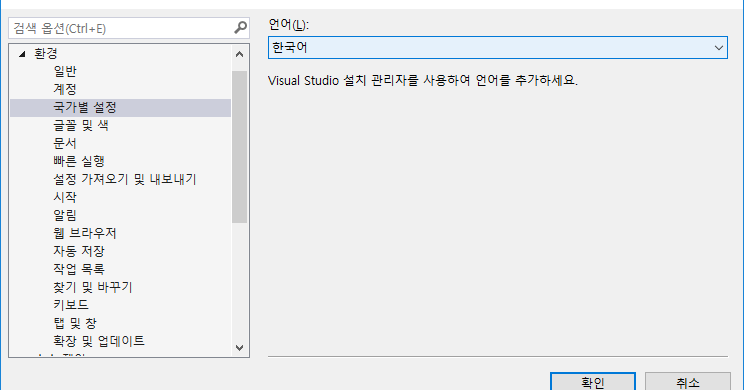This screenshot has width=744, height=390.
Task: Open 찾기 및 바꾸기 settings
Action: pyautogui.click(x=93, y=287)
